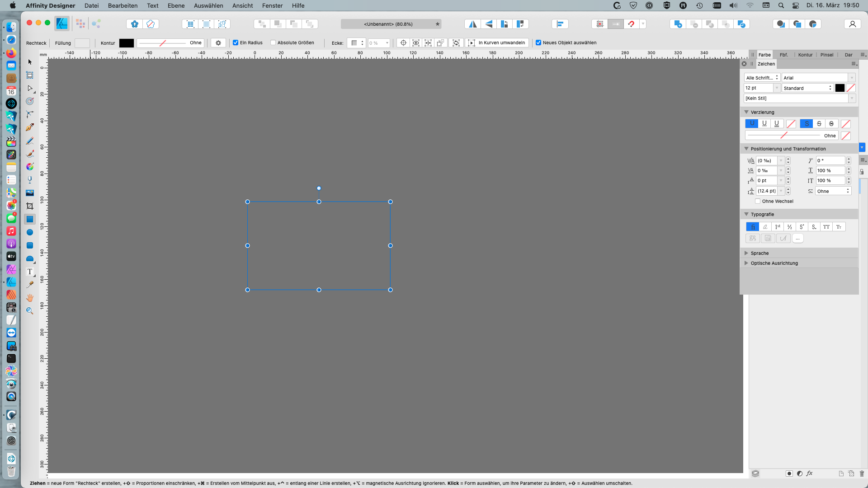Toggle standard ligatures fi button
868x488 pixels.
tap(753, 227)
